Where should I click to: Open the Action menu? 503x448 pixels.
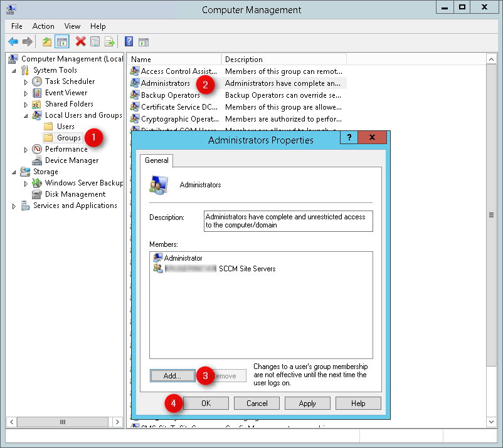pyautogui.click(x=43, y=26)
